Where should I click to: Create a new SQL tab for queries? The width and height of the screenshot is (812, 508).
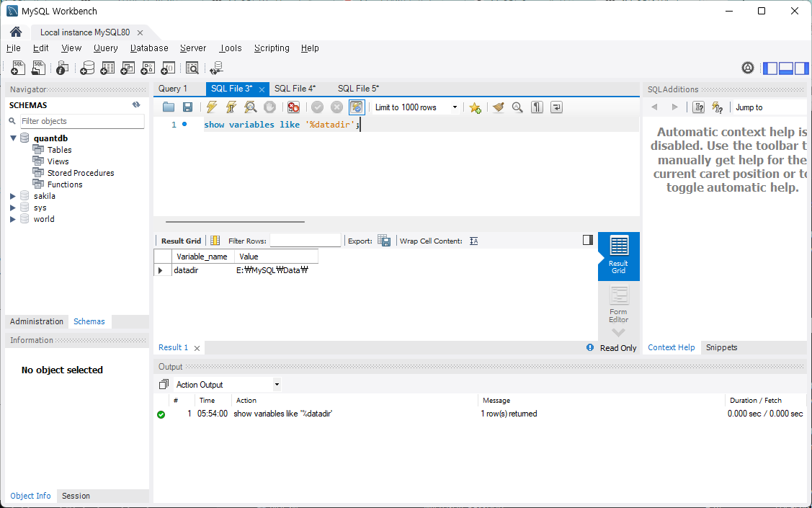pos(18,68)
